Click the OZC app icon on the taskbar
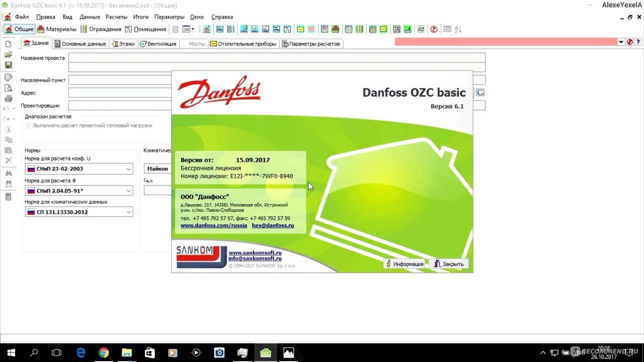This screenshot has width=644, height=362. click(x=265, y=353)
